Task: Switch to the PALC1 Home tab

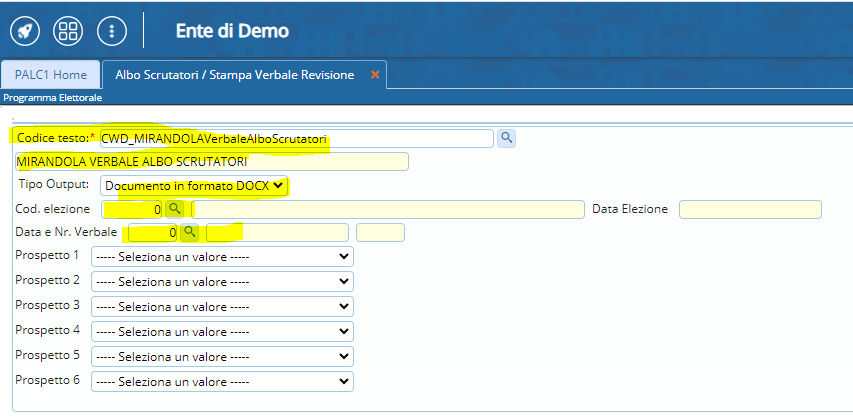Action: click(50, 75)
